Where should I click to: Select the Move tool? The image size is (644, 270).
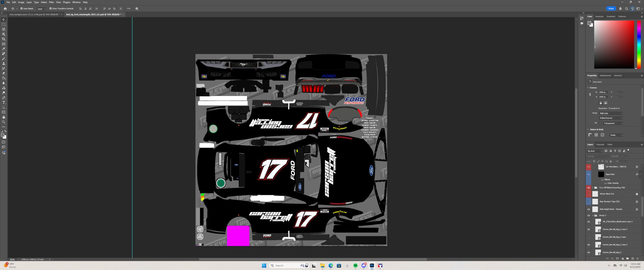click(x=3, y=19)
